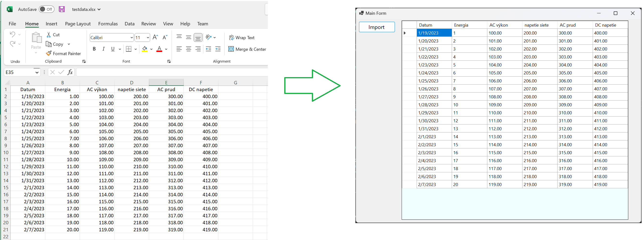Click the Middle Align icon
644x240 pixels.
(x=189, y=37)
